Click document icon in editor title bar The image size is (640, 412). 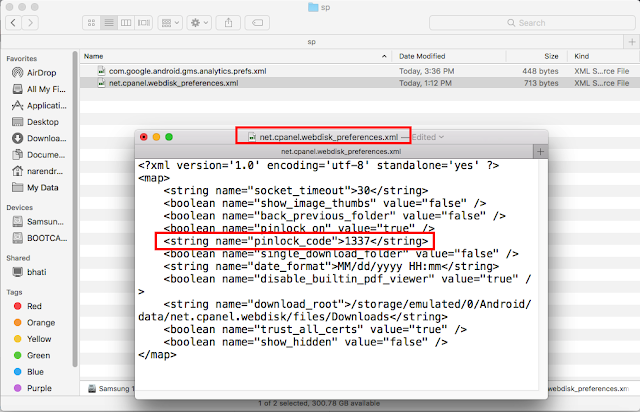[x=252, y=137]
